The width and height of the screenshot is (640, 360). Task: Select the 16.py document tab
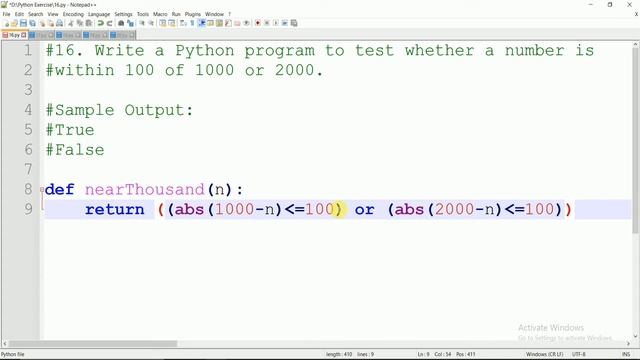tap(14, 35)
